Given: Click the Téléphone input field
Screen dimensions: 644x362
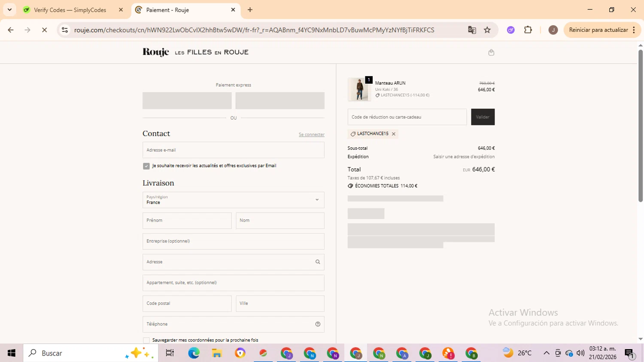Looking at the screenshot, I should [x=234, y=324].
